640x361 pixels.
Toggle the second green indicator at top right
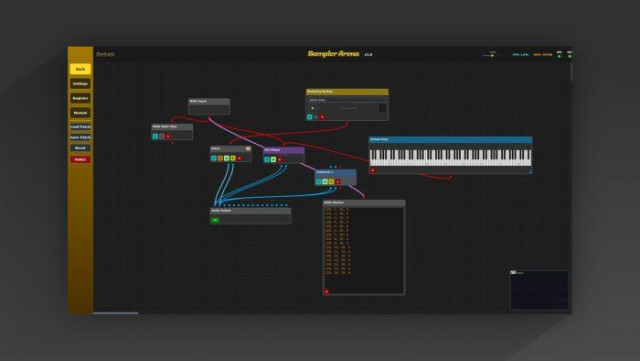tap(570, 56)
